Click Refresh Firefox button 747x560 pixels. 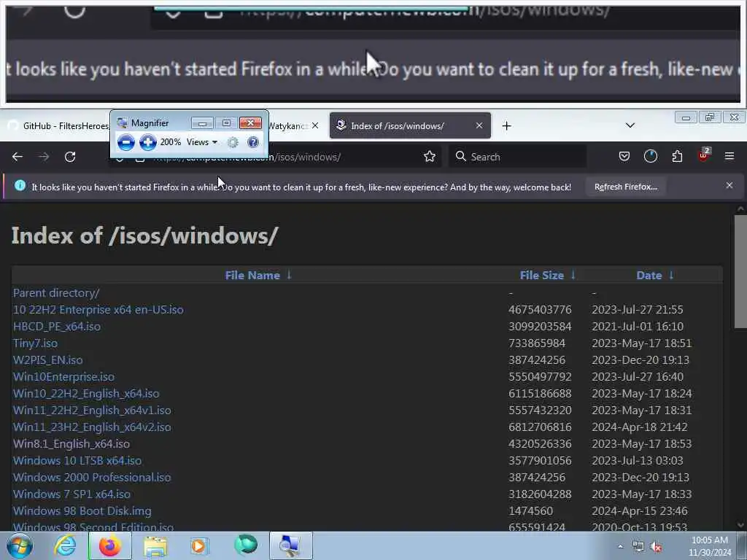tap(625, 187)
